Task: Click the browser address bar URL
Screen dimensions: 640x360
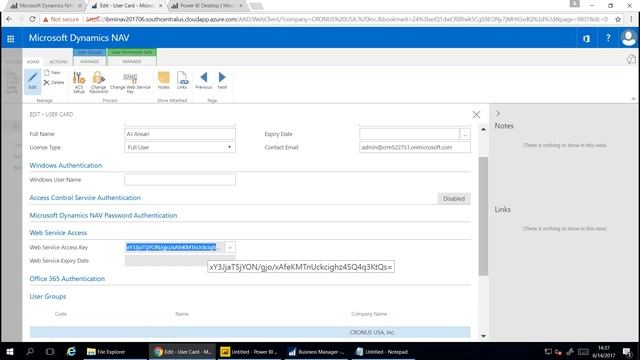Action: 347,19
